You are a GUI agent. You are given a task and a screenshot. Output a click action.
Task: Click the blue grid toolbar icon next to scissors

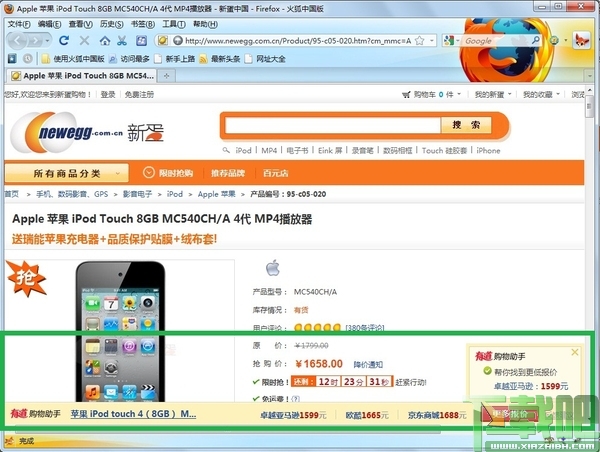142,41
